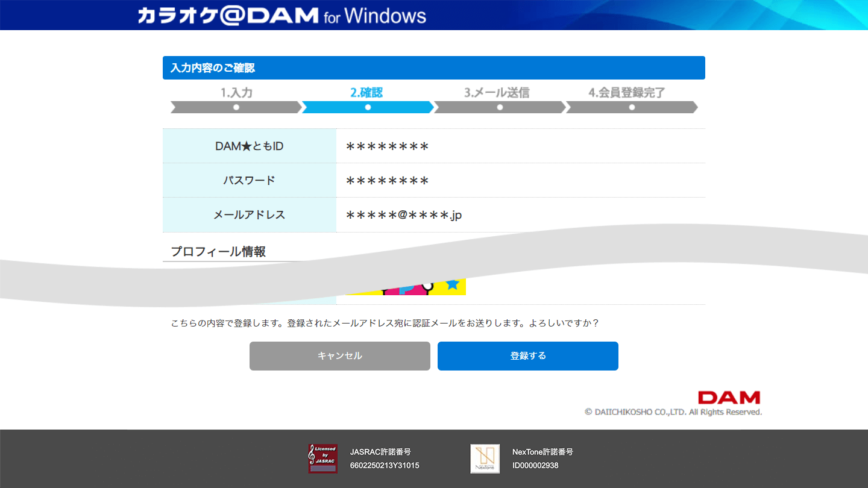Click the 登録する register button

(x=527, y=356)
